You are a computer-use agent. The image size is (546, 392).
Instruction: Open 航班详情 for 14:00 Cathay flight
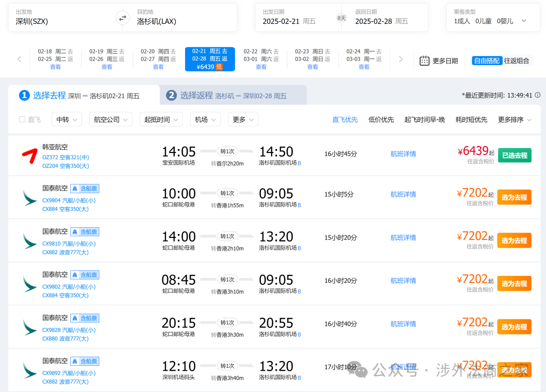[403, 237]
